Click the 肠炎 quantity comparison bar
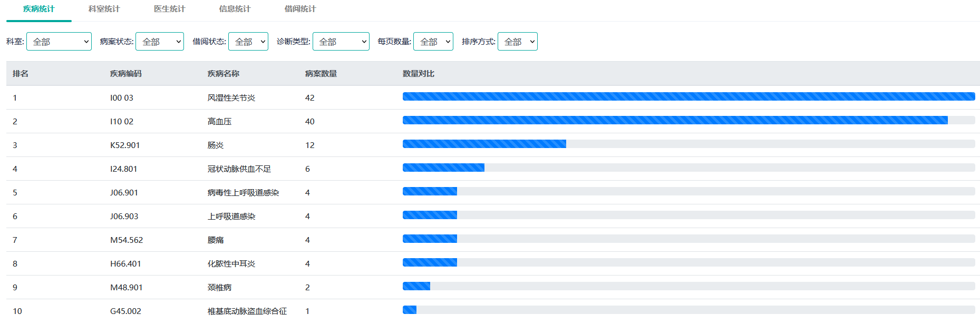 tap(688, 144)
